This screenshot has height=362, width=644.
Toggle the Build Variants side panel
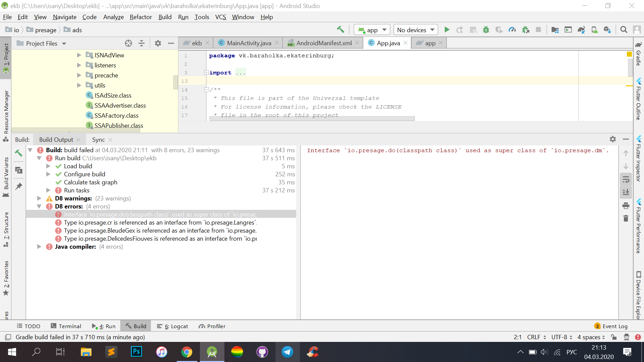6,177
